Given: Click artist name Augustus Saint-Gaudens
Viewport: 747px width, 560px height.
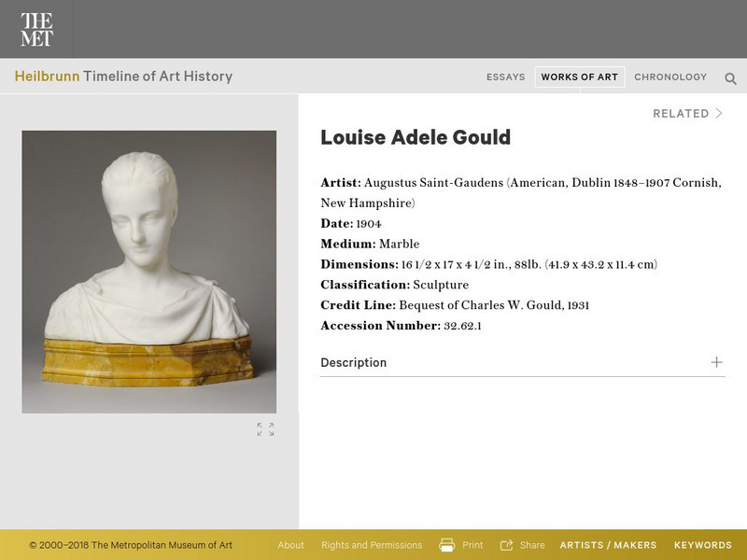Looking at the screenshot, I should tap(433, 183).
